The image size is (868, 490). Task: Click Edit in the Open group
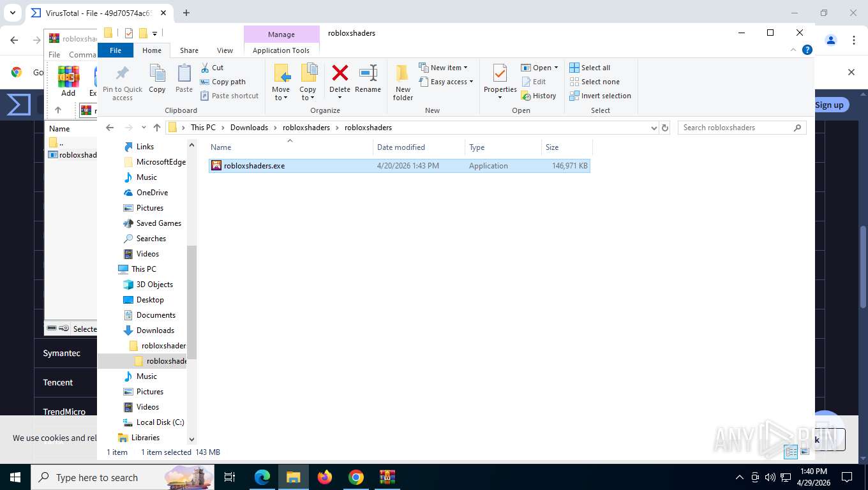point(534,82)
